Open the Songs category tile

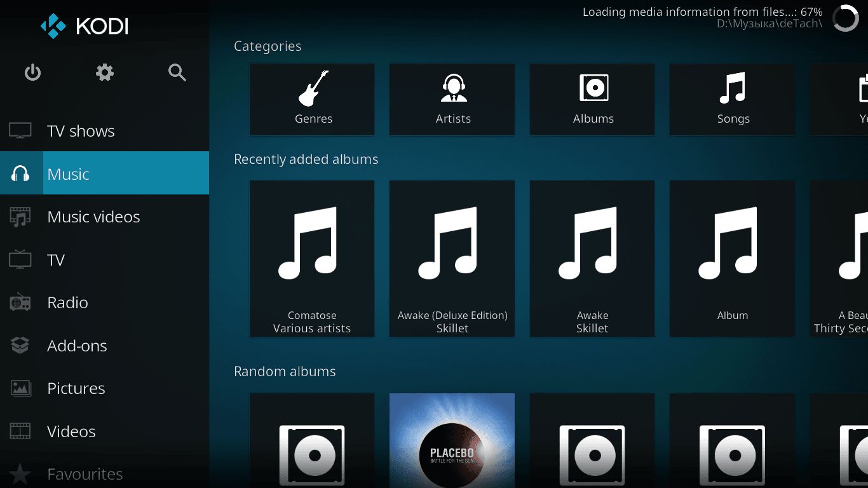[732, 99]
